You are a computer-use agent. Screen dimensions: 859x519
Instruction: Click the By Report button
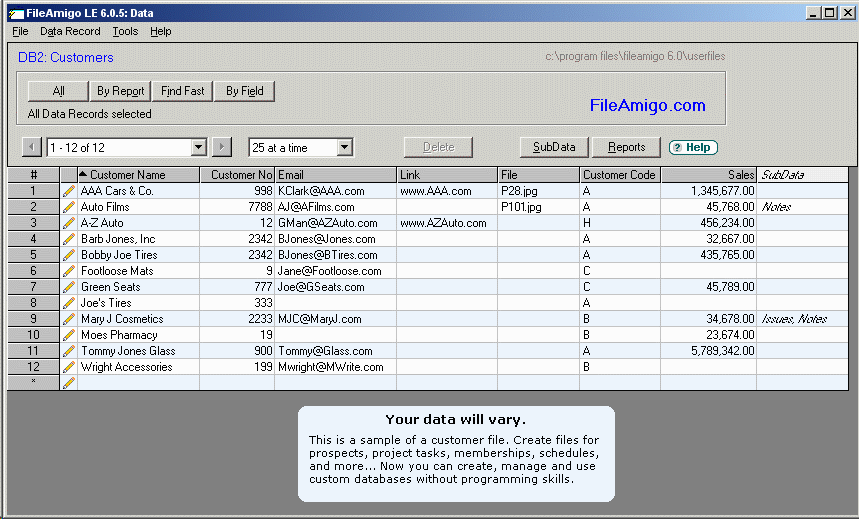[121, 91]
